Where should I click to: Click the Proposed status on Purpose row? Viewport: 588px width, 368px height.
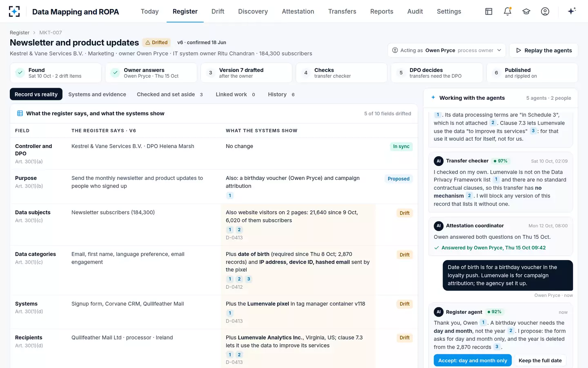(399, 179)
